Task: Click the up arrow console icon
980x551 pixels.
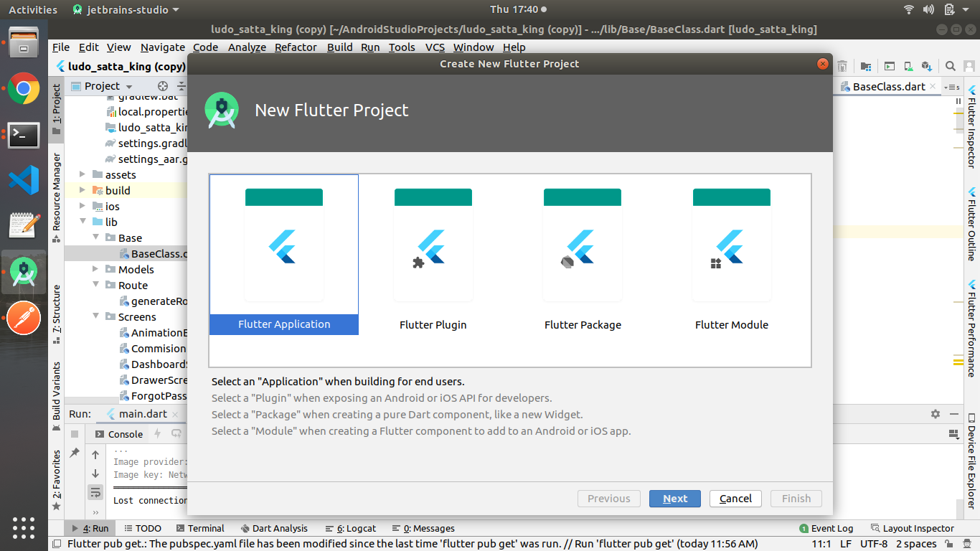Action: [95, 455]
